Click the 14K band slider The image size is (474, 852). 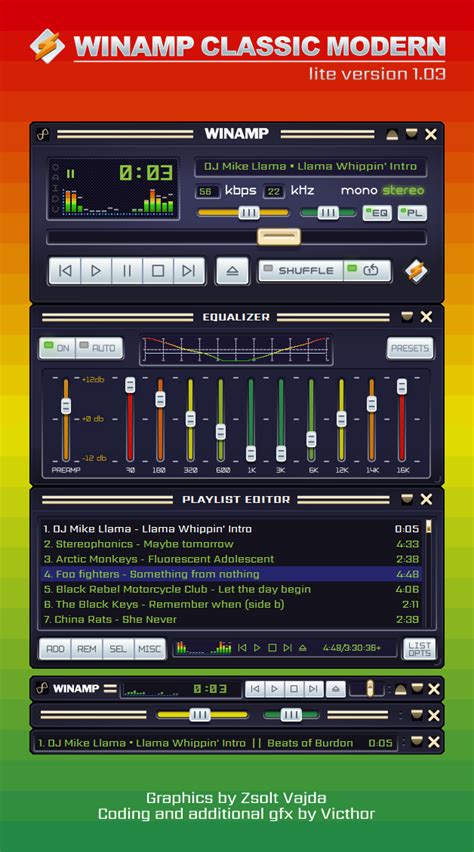click(371, 419)
